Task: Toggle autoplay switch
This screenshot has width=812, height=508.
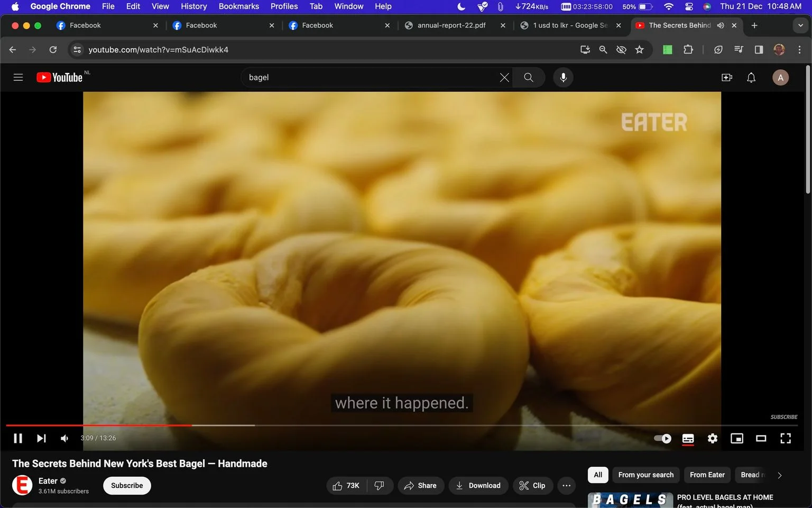Action: 662,438
